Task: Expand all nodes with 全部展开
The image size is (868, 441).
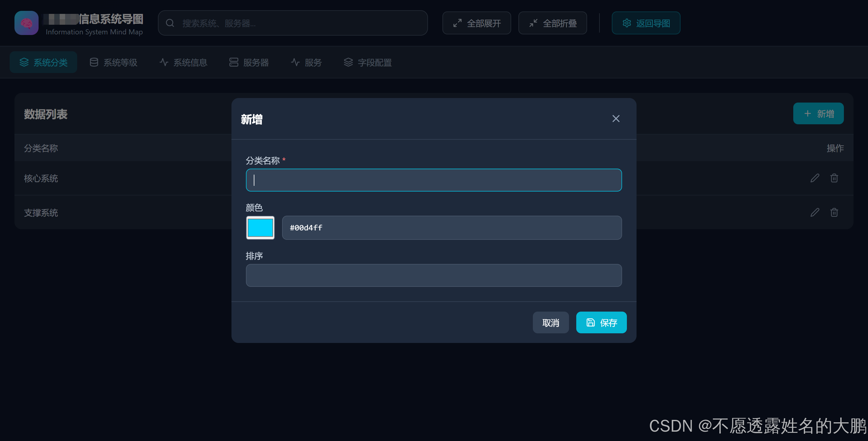Action: point(476,23)
